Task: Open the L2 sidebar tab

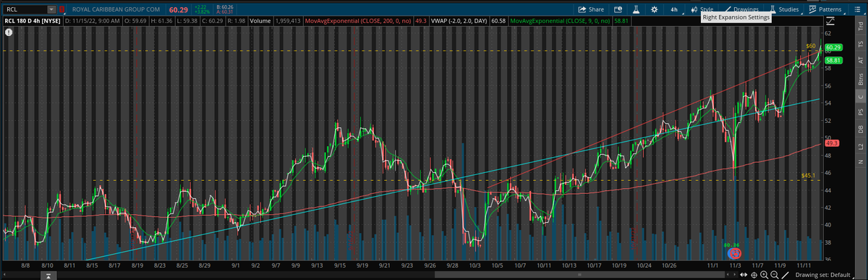Action: click(x=861, y=147)
